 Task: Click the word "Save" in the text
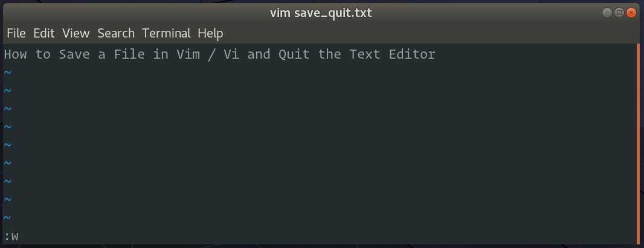74,54
